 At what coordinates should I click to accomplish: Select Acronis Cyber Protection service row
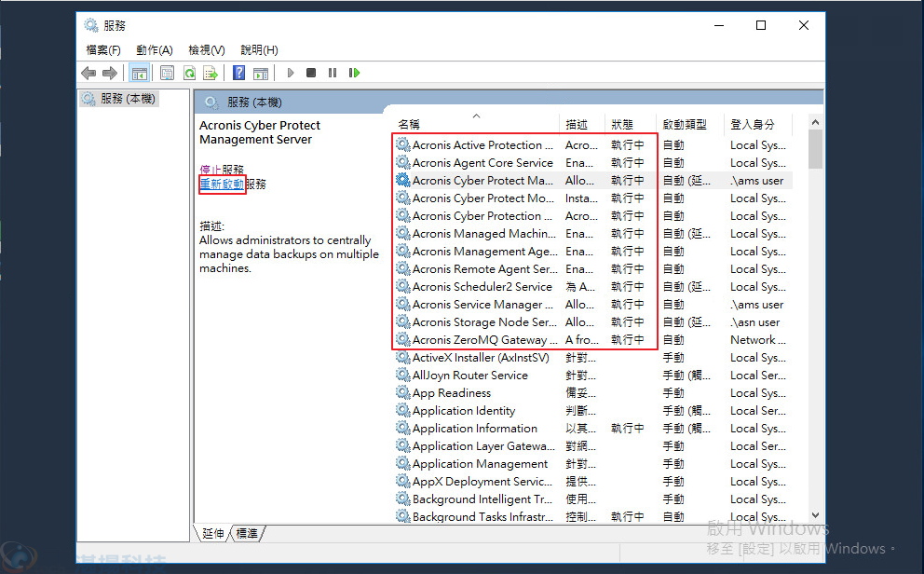pos(593,215)
